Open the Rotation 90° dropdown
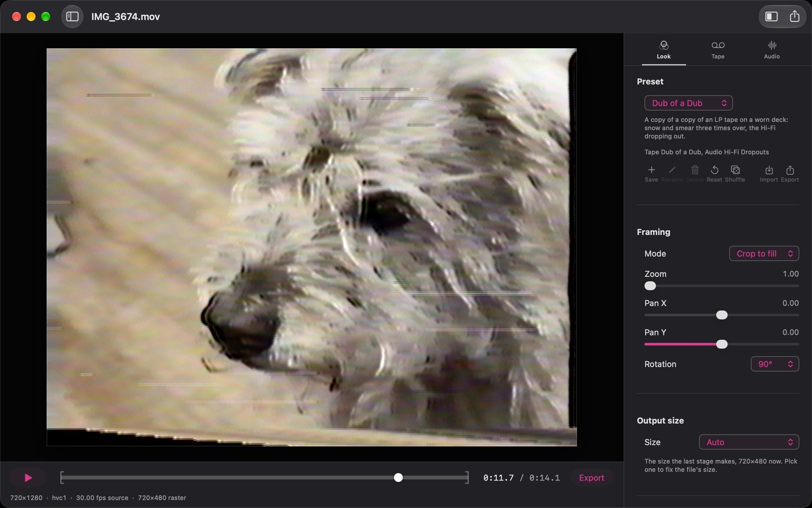This screenshot has height=508, width=812. tap(775, 364)
